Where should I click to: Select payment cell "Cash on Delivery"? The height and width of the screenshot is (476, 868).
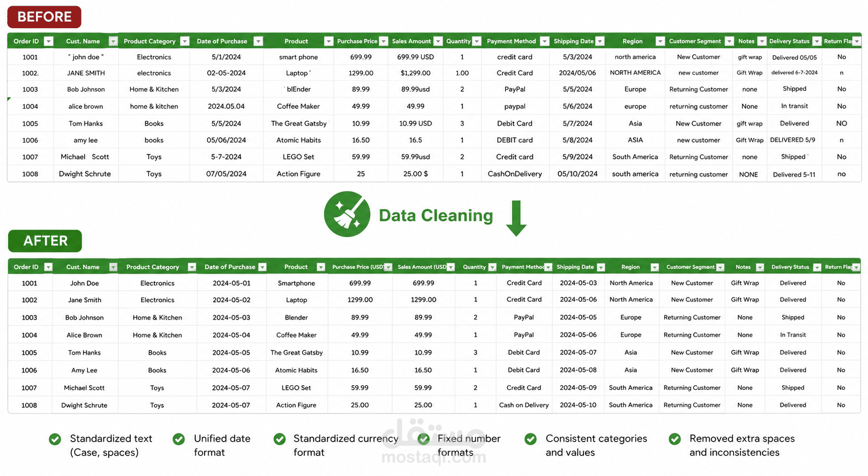524,405
